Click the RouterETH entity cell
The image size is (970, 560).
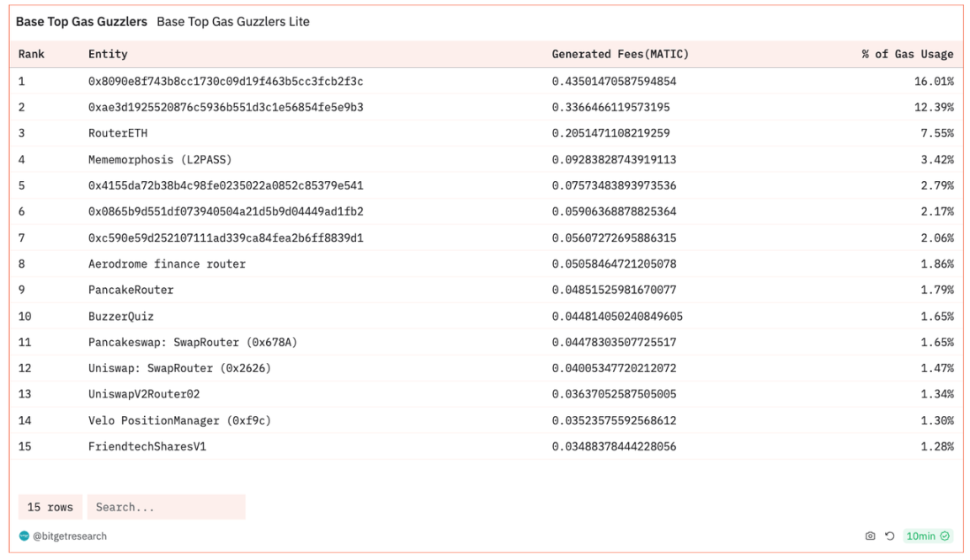pyautogui.click(x=118, y=133)
